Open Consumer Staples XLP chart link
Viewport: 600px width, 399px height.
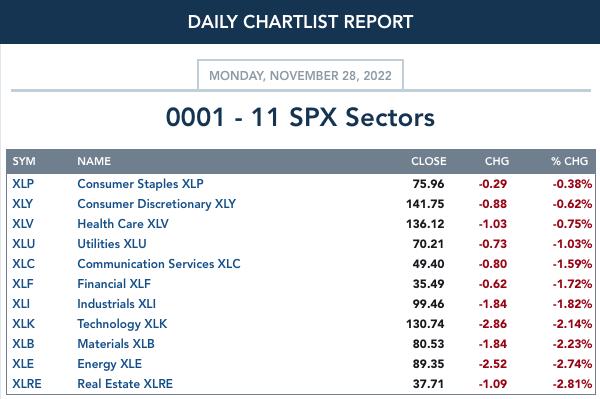tap(140, 184)
